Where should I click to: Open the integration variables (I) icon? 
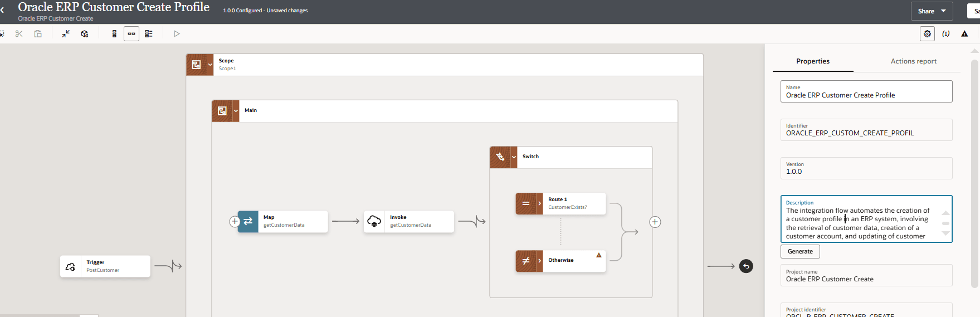(946, 34)
